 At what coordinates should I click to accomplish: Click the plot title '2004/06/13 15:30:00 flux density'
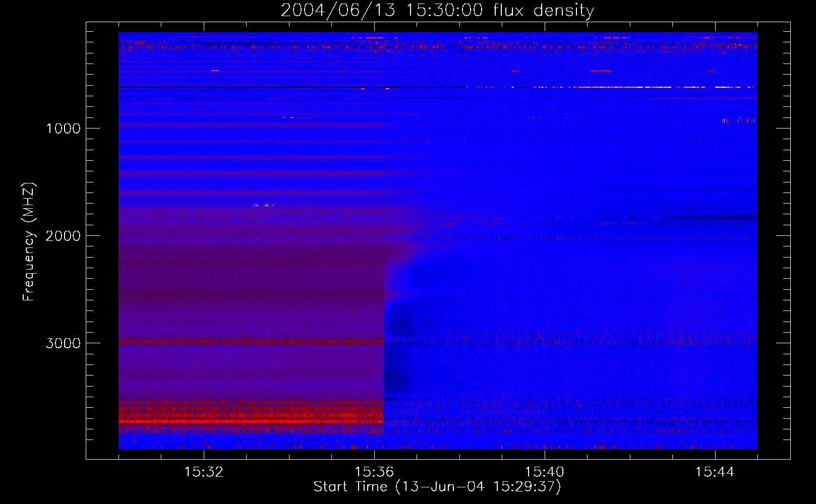point(437,10)
